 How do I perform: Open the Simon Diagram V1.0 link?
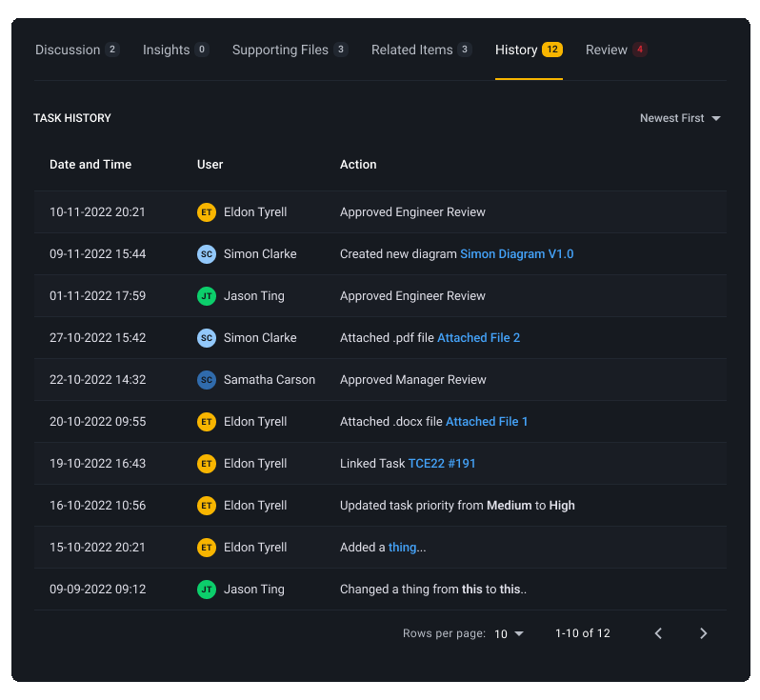(516, 254)
